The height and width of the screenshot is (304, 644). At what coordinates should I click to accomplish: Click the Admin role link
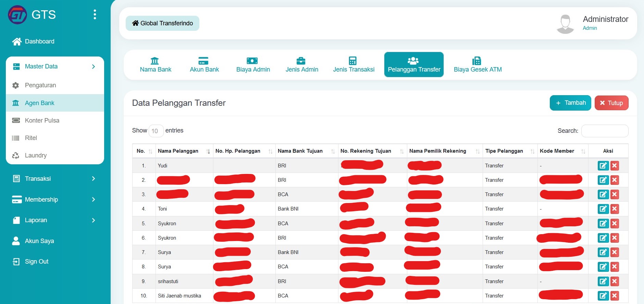click(x=590, y=28)
